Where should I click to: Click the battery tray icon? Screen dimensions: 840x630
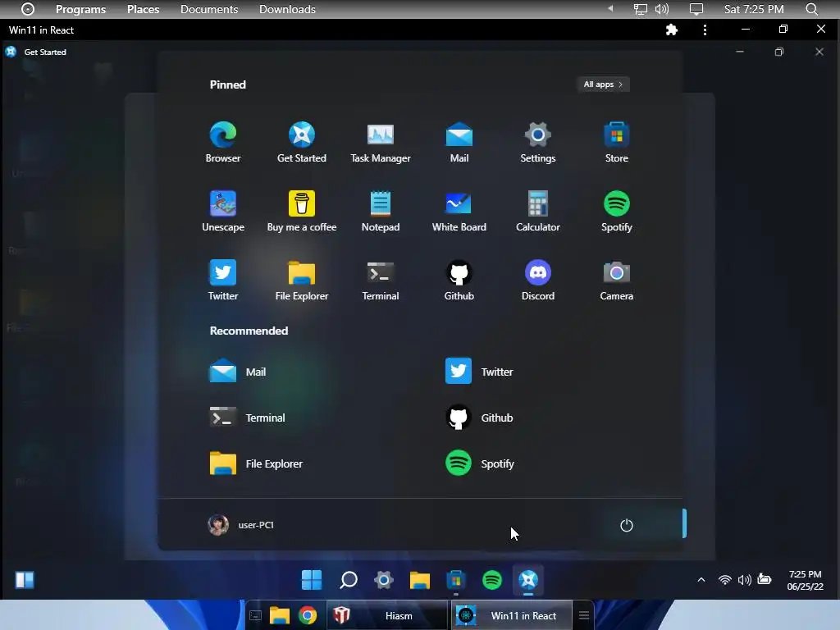click(x=765, y=580)
